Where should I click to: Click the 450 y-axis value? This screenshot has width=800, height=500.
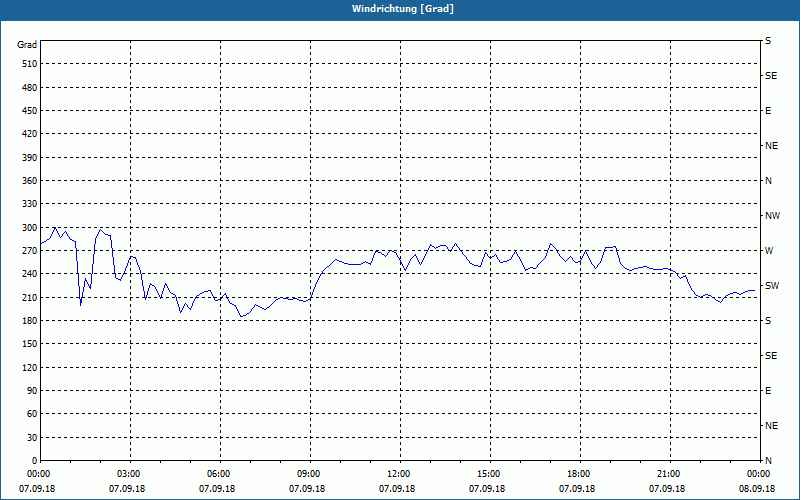pyautogui.click(x=30, y=111)
